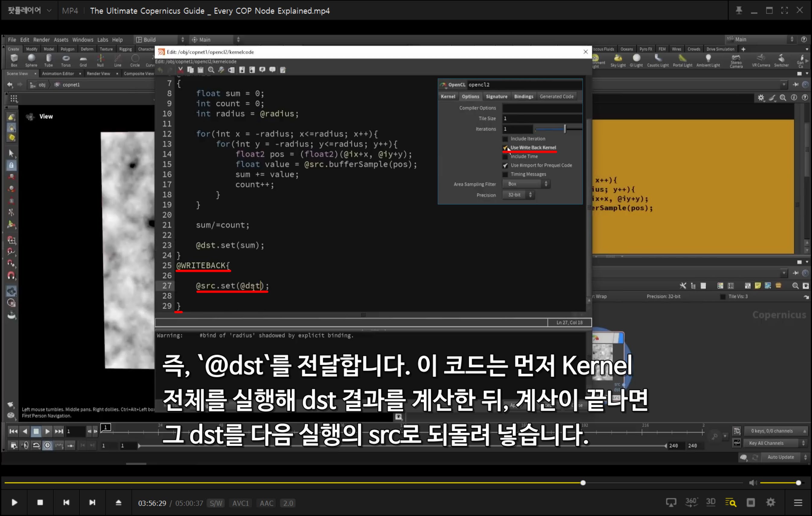Screen dimensions: 812x516
Task: Pick the Torus shelf tool
Action: pos(66,60)
